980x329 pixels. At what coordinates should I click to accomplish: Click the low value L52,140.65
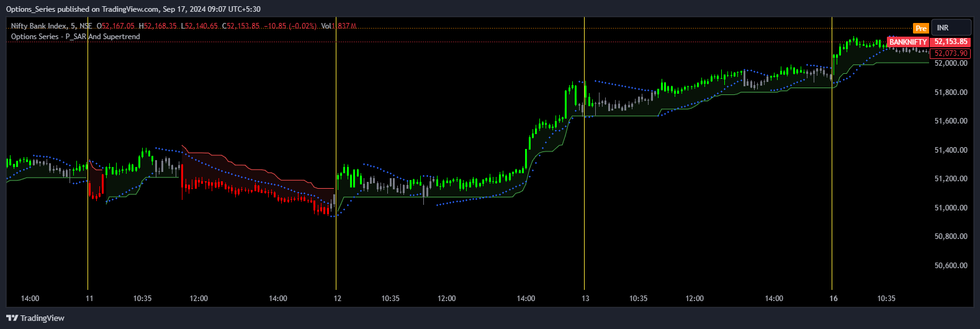(x=199, y=26)
